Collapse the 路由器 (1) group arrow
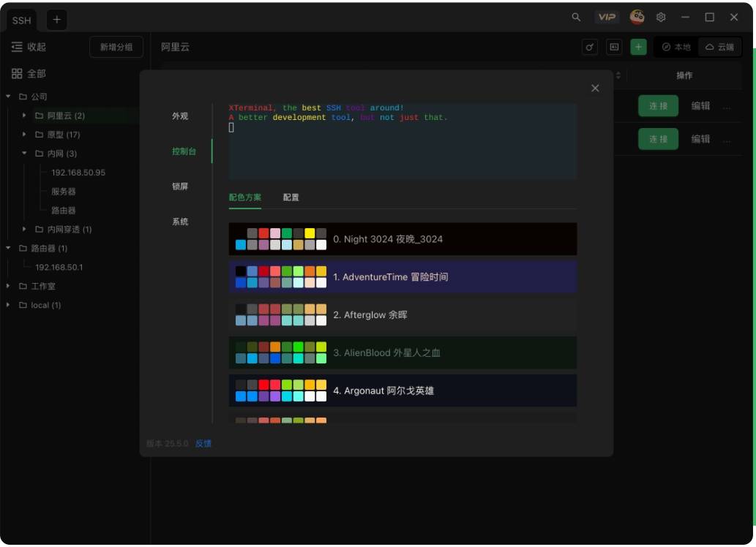 [8, 248]
